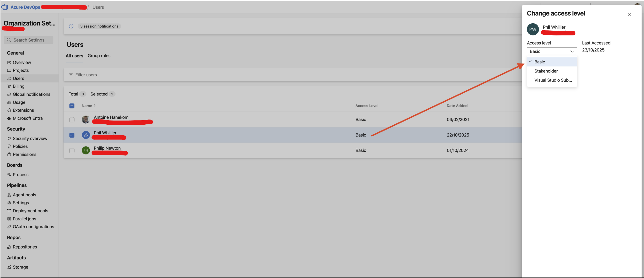Click the Last Accessed date 23/10/2025
The height and width of the screenshot is (278, 644).
point(593,50)
